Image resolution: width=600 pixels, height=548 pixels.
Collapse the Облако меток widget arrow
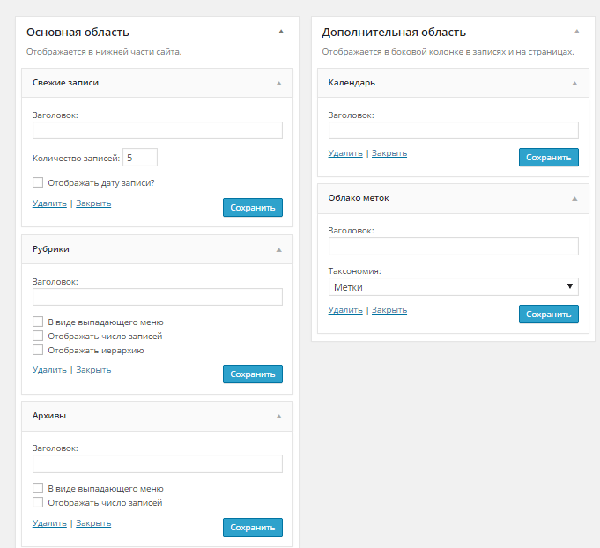point(574,199)
